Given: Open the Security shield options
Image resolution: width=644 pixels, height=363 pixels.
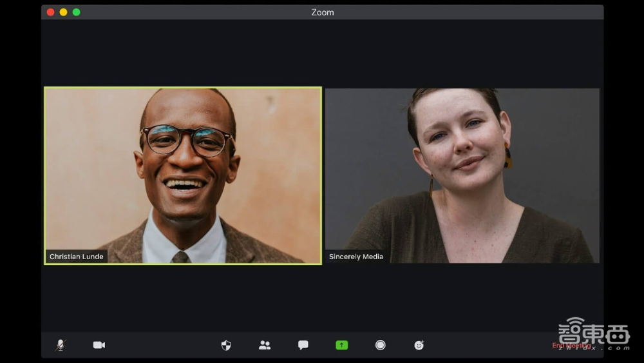Looking at the screenshot, I should click(226, 345).
